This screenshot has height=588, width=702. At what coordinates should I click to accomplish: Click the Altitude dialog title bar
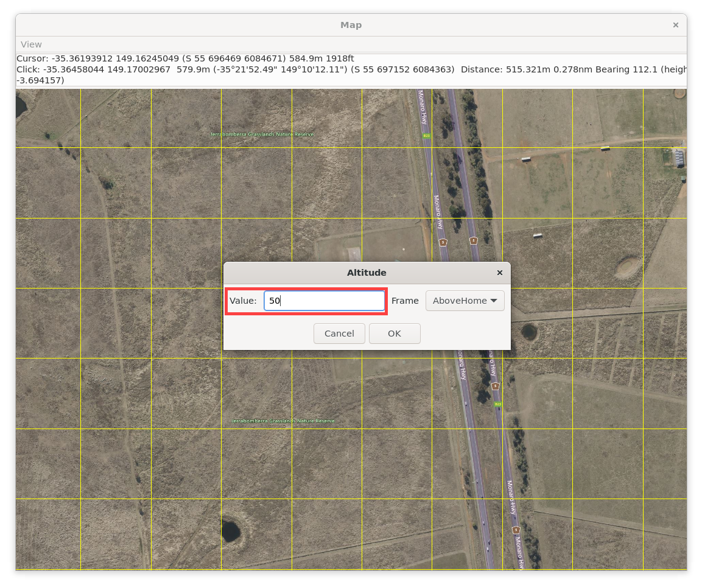367,273
